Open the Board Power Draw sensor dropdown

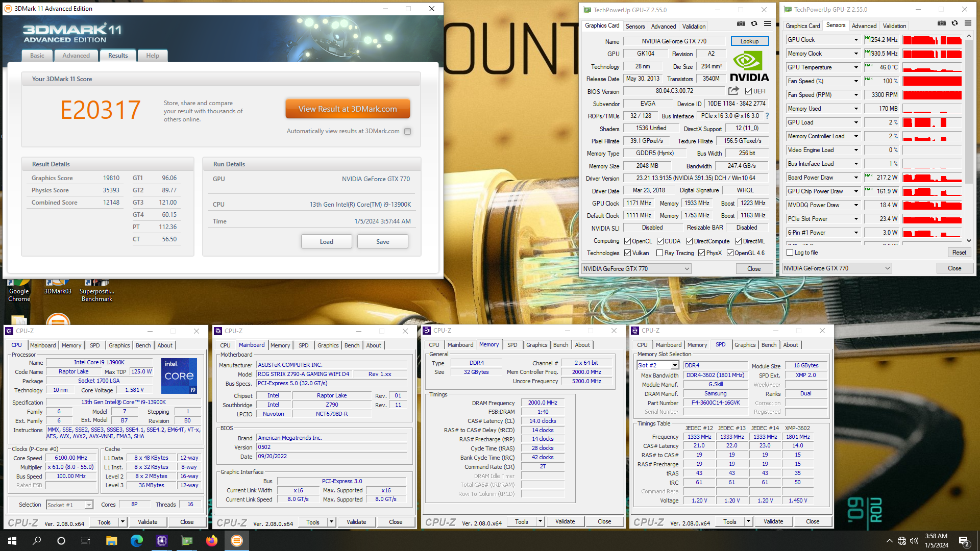click(x=856, y=178)
